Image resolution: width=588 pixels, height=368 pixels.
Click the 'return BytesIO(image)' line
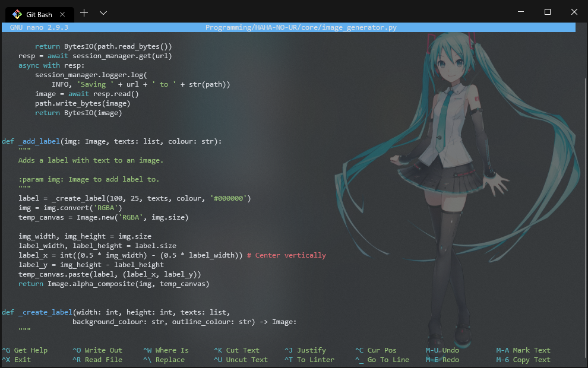(x=78, y=113)
